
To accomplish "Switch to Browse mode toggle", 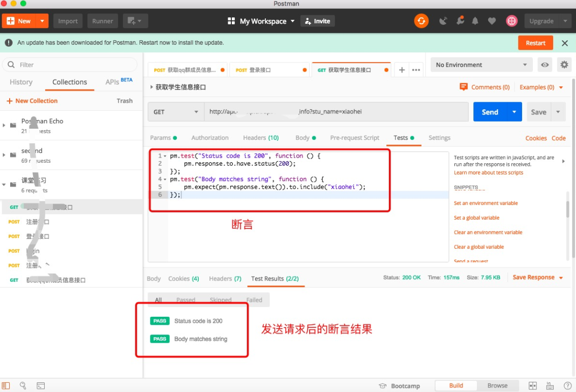I will pyautogui.click(x=497, y=385).
